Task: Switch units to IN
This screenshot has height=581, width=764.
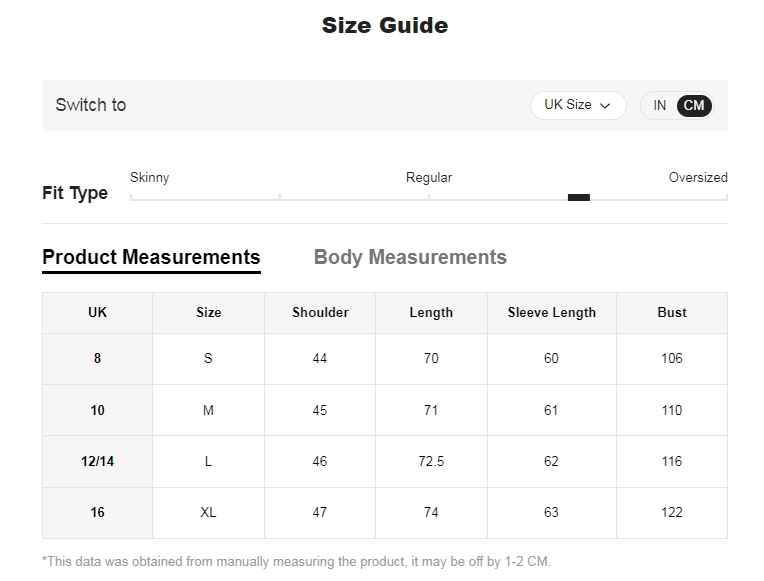Action: (x=660, y=105)
